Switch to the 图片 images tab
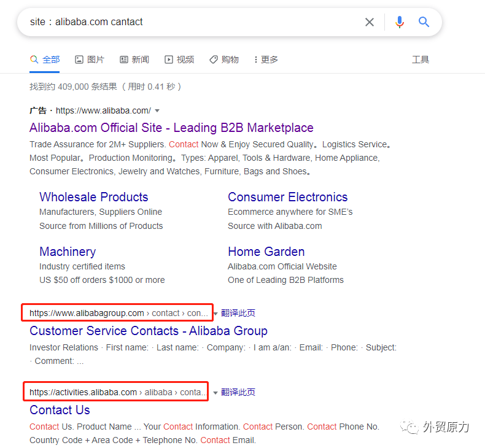The width and height of the screenshot is (485, 448). 90,60
